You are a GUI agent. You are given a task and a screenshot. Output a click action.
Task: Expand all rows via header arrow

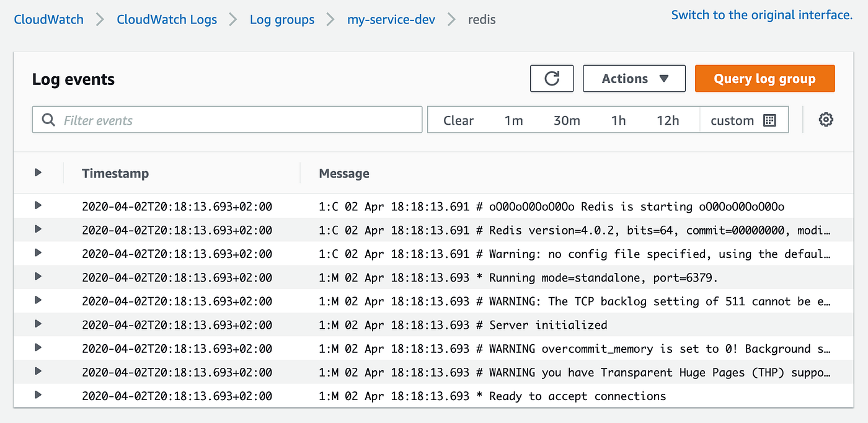tap(38, 172)
